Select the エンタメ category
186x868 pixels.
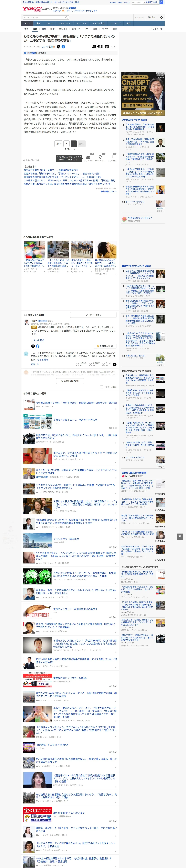pyautogui.click(x=63, y=29)
